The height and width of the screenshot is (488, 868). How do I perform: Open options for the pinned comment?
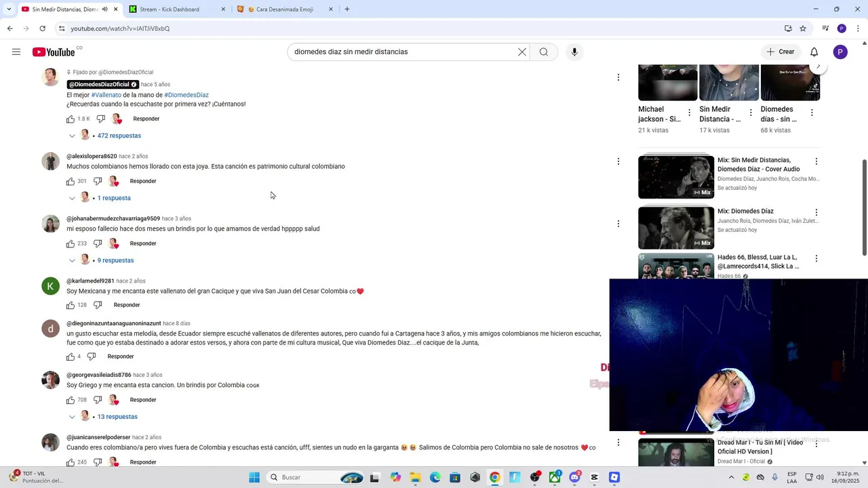coord(618,77)
